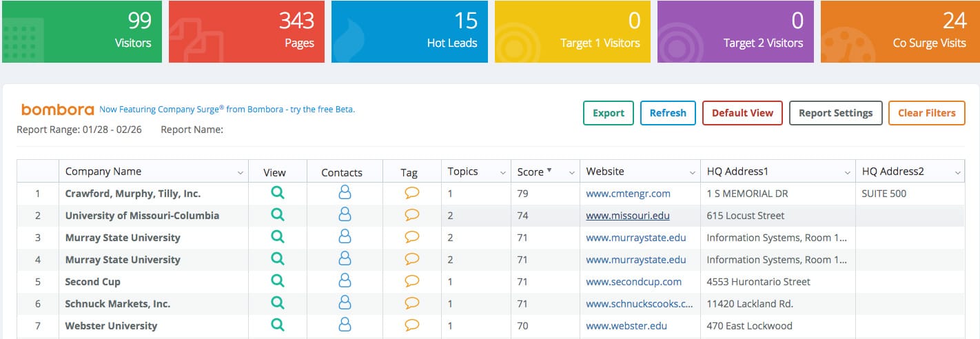
Task: Open the HQ Address2 column dropdown arrow
Action: click(x=958, y=173)
